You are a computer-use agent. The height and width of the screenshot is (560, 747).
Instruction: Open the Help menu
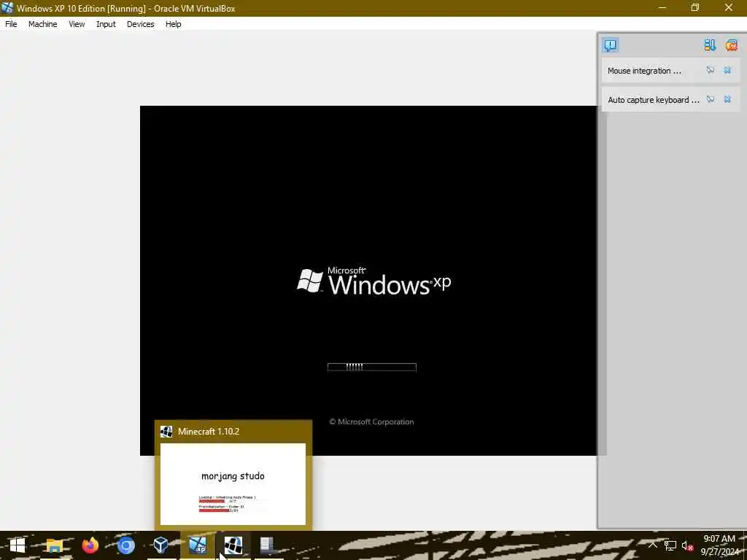pyautogui.click(x=174, y=24)
